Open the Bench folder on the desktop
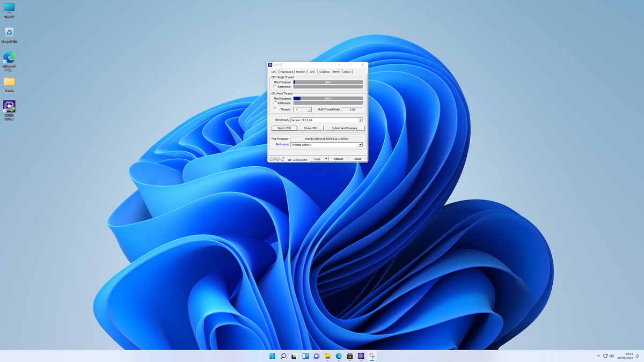This screenshot has width=644, height=362. tap(9, 84)
